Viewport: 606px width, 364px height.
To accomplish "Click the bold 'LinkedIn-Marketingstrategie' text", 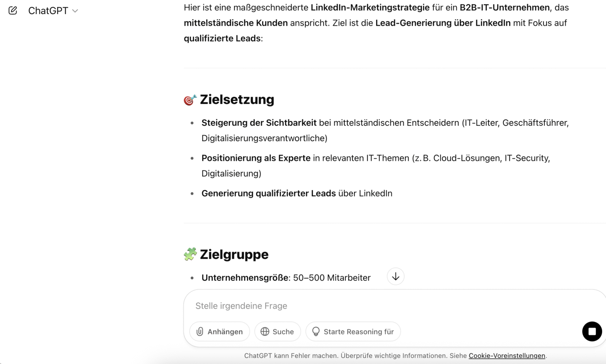I will pyautogui.click(x=370, y=8).
